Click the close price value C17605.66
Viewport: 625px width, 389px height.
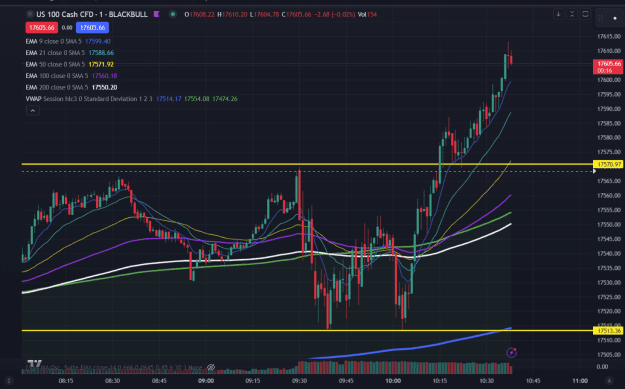pos(296,14)
